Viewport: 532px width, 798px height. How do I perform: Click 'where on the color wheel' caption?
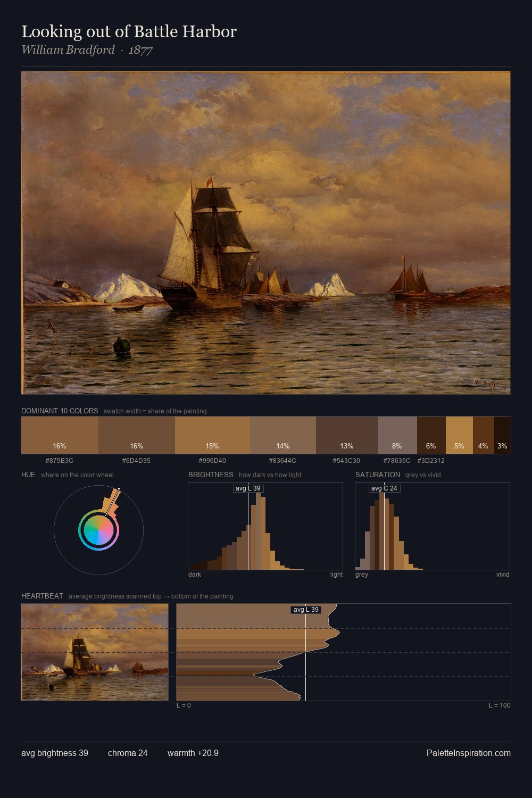tap(77, 475)
